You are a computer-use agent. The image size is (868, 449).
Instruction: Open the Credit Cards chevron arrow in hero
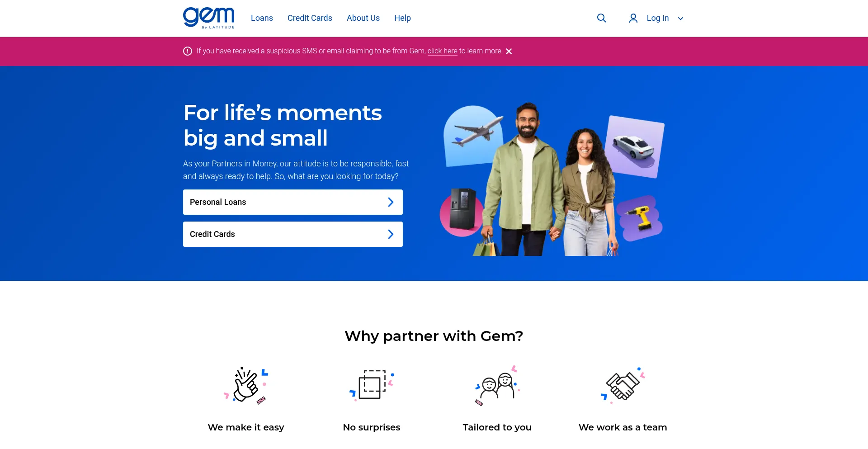point(391,234)
